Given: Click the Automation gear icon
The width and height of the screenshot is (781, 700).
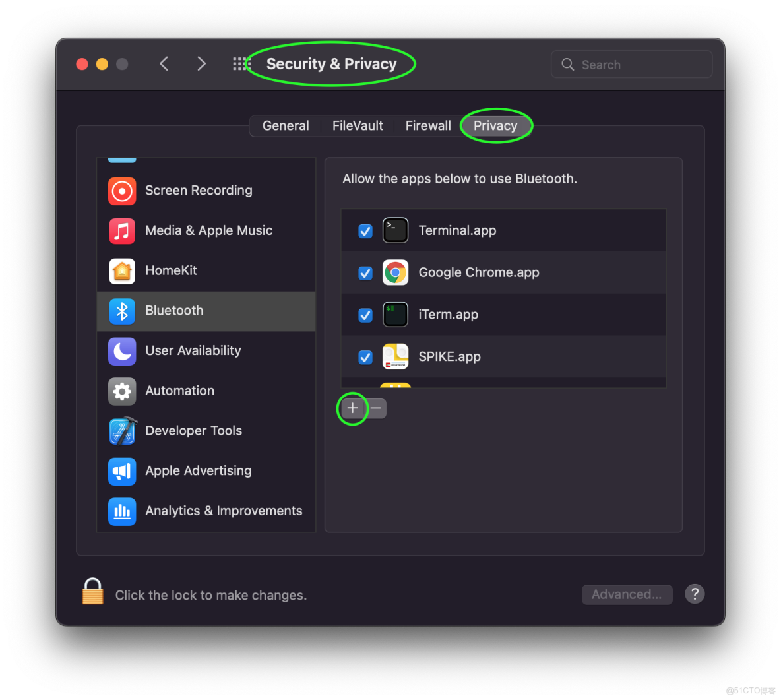Looking at the screenshot, I should pos(122,391).
